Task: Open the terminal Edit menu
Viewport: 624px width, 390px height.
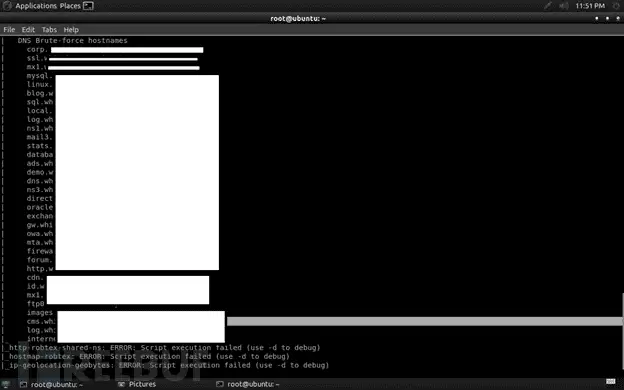Action: (x=28, y=30)
